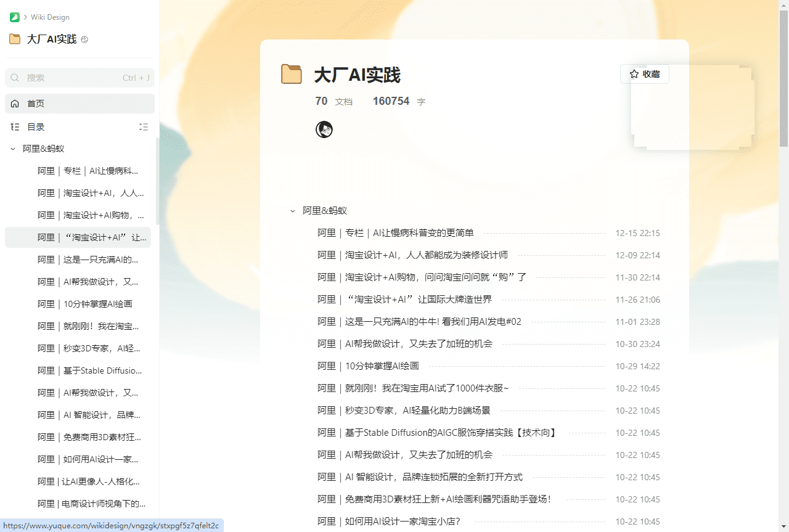Image resolution: width=789 pixels, height=532 pixels.
Task: Click the visibility globe icon next to 大厂AI实践 title
Action: coord(84,39)
